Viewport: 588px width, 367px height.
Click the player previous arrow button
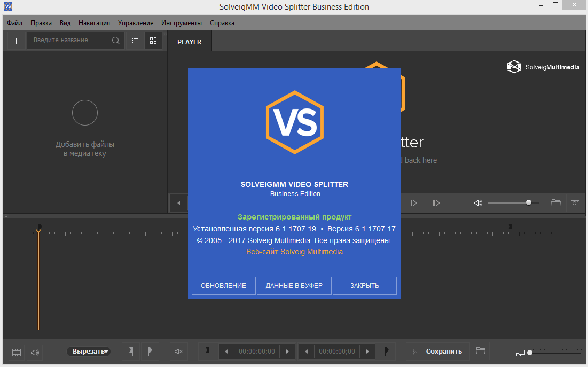pos(178,203)
